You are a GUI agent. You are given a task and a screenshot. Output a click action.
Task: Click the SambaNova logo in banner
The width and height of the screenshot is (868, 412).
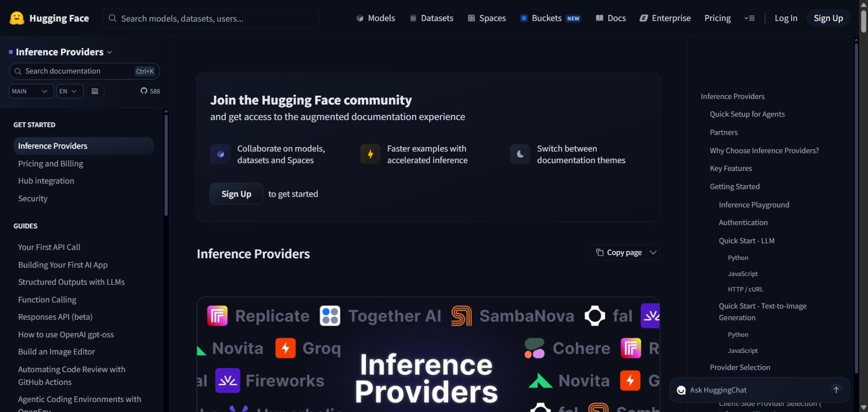click(462, 316)
